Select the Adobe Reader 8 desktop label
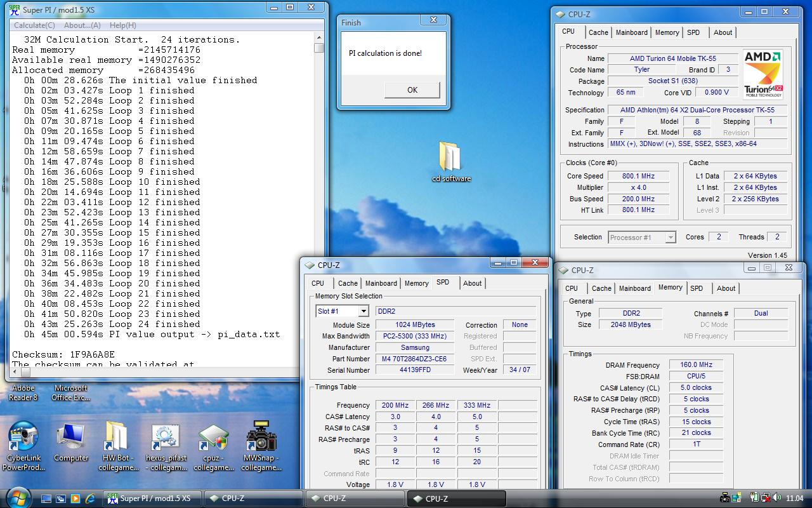The width and height of the screenshot is (812, 508). tap(23, 392)
